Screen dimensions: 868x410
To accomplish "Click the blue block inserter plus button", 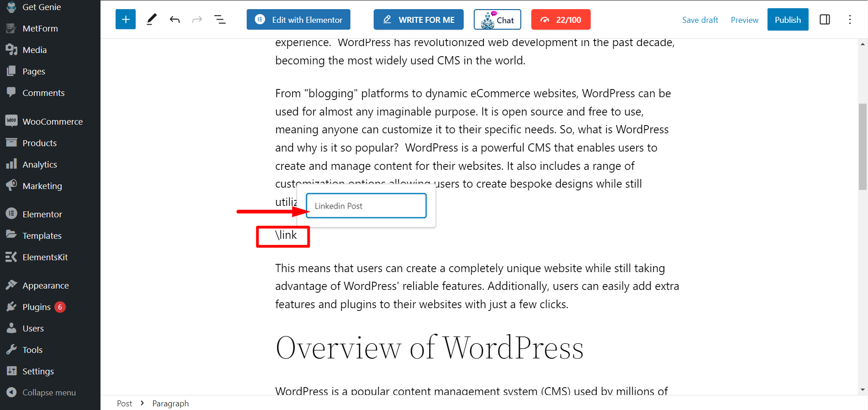I will point(126,20).
